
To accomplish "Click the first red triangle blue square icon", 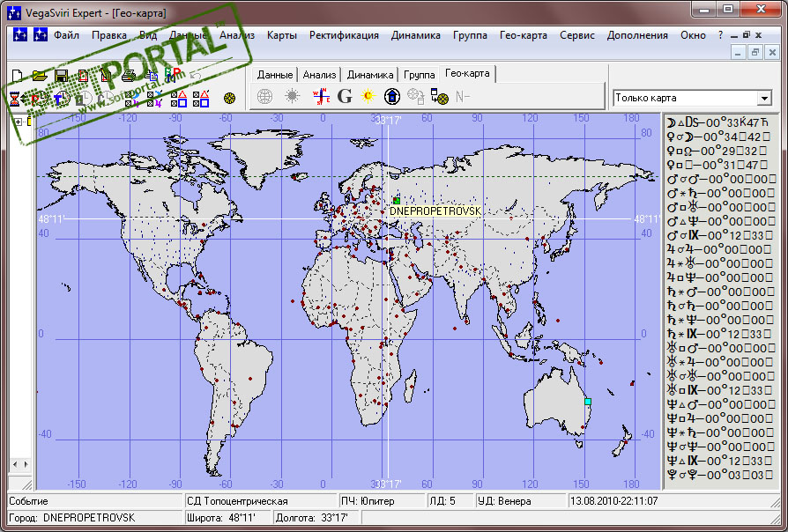I will coord(179,99).
